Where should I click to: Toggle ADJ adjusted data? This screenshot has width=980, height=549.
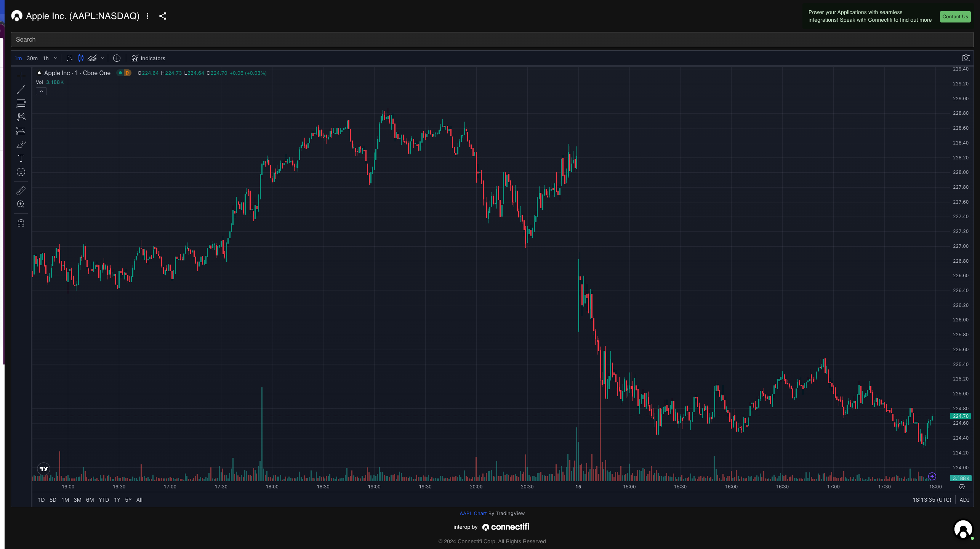coord(964,500)
